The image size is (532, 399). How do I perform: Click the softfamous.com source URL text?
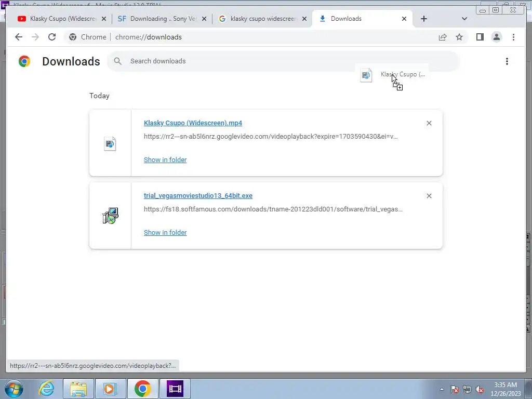(273, 209)
